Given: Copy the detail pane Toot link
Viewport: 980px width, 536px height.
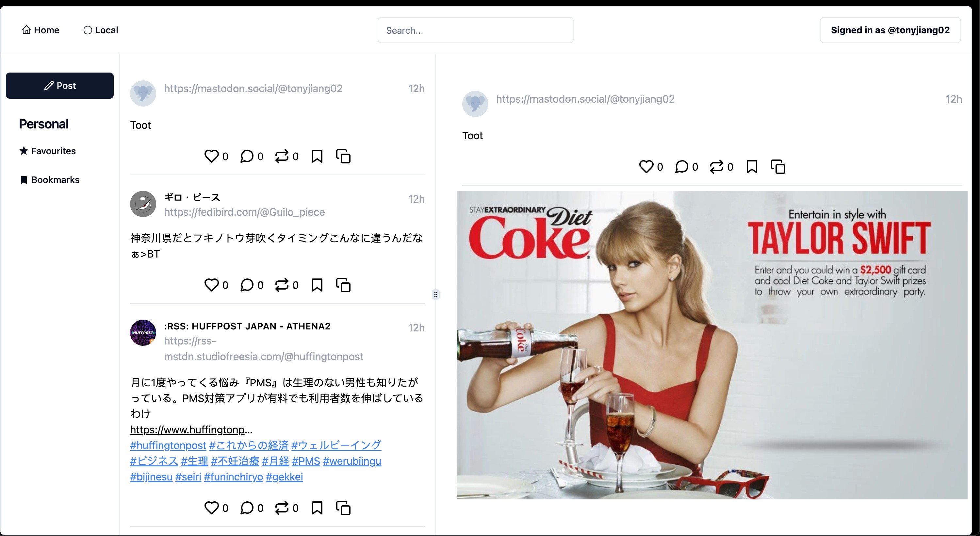Looking at the screenshot, I should coord(778,167).
